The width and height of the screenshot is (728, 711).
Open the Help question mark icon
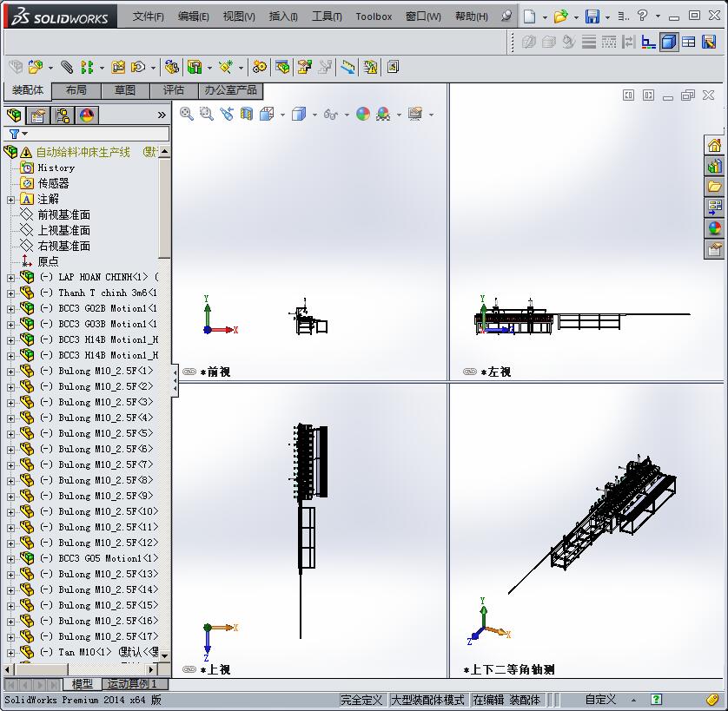click(643, 16)
